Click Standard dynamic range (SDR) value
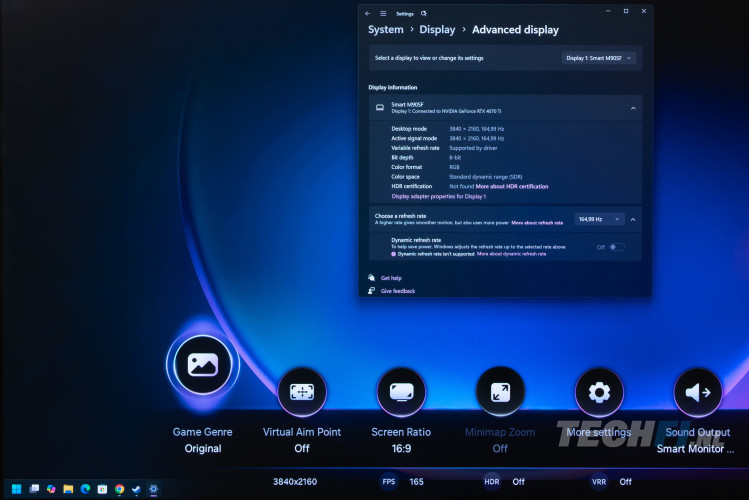The image size is (749, 500). pos(485,177)
